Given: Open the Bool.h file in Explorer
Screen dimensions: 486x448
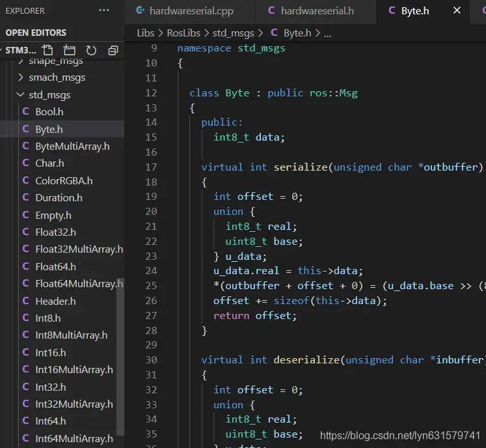Looking at the screenshot, I should (49, 112).
